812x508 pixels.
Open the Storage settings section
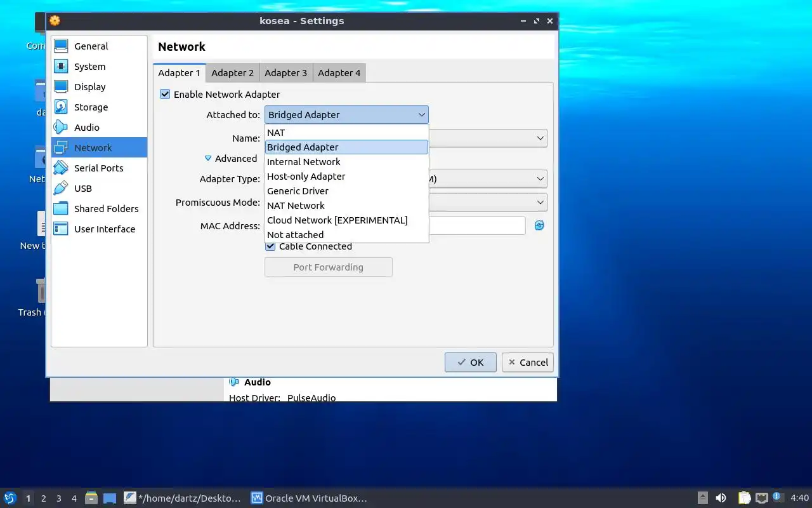(x=99, y=107)
